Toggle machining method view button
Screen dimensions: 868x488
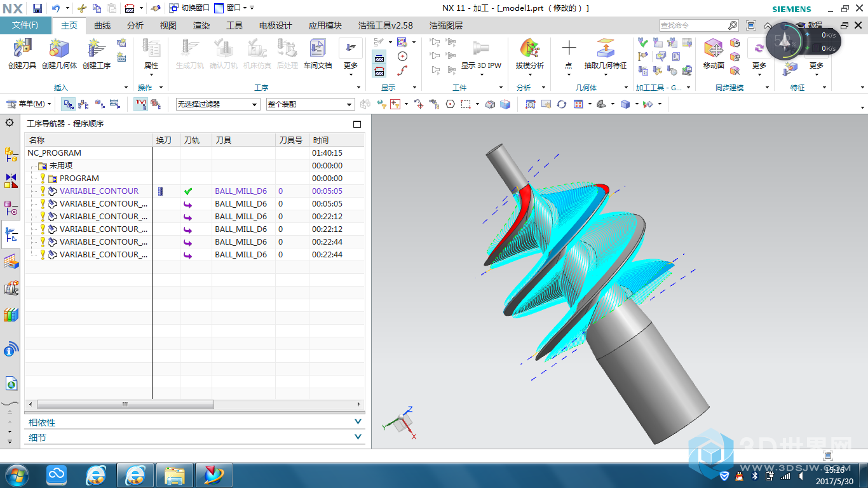pyautogui.click(x=115, y=104)
